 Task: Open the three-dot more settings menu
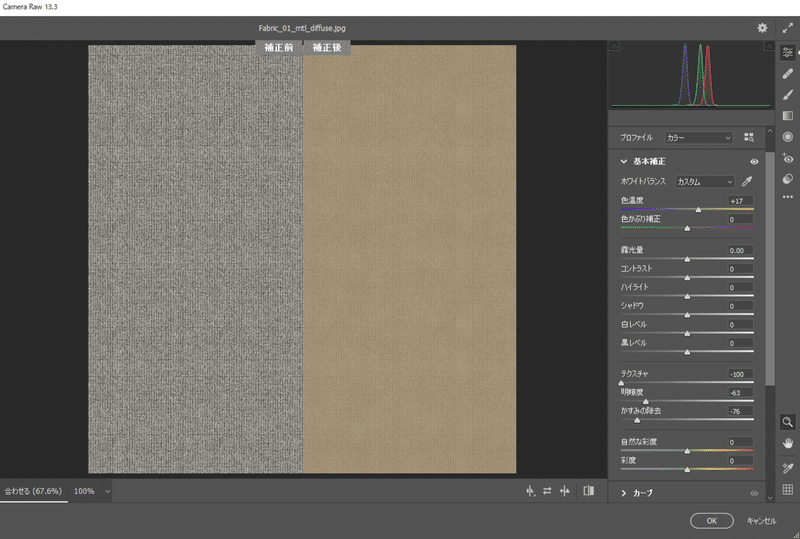pyautogui.click(x=788, y=197)
